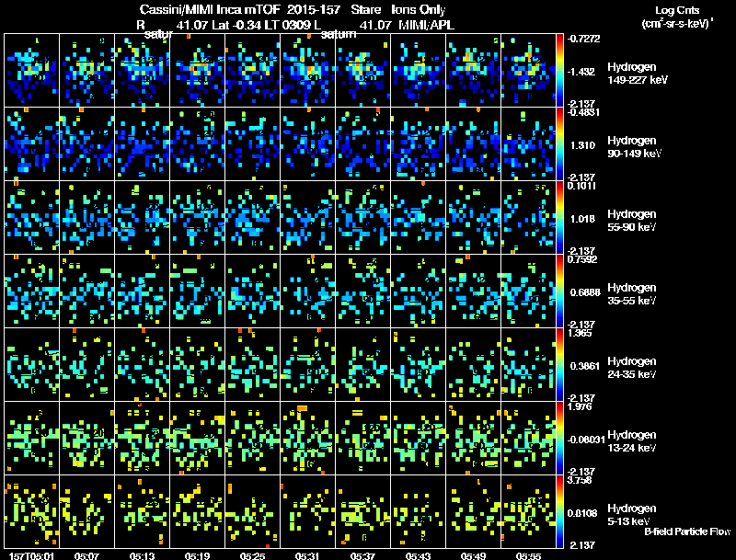The width and height of the screenshot is (736, 560).
Task: Click the 'Ions Only' text in the title
Action: pos(419,9)
